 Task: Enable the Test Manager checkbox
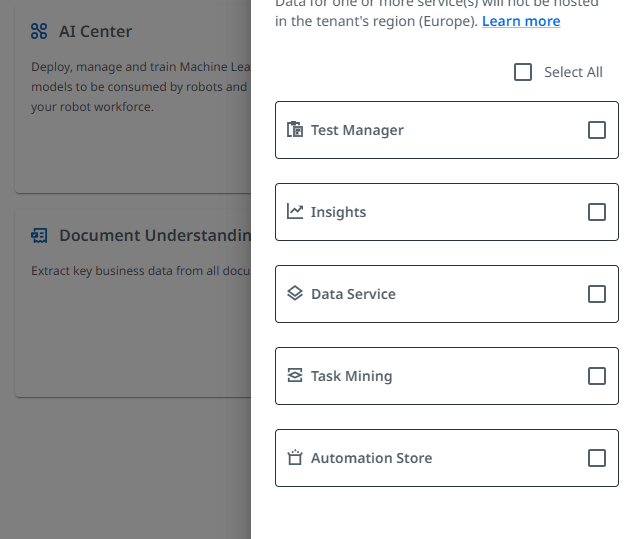click(597, 130)
